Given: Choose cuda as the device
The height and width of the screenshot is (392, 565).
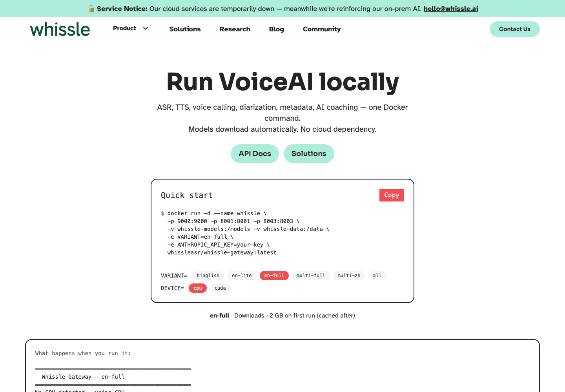Looking at the screenshot, I should click(x=220, y=288).
